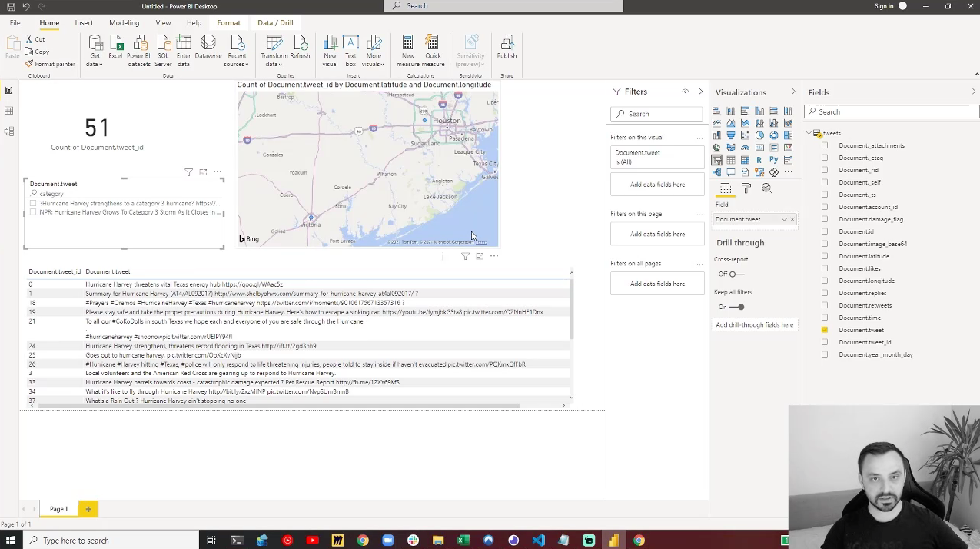This screenshot has height=549, width=980.
Task: Switch to the Insert ribbon tab
Action: 84,23
